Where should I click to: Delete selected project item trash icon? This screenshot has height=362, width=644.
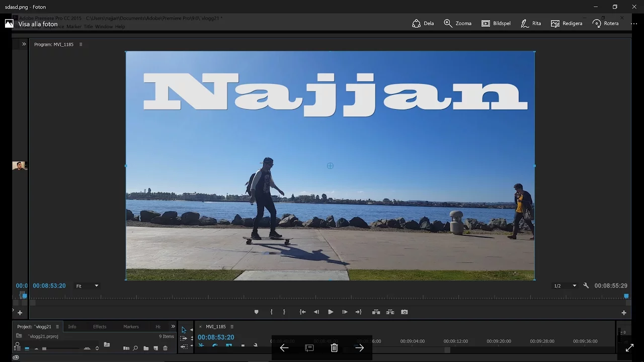click(165, 348)
